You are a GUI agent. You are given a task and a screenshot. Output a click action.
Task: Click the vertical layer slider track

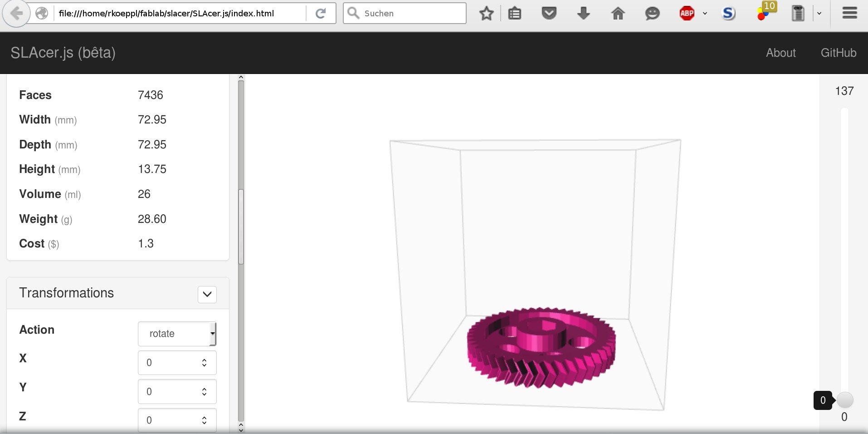pos(844,254)
